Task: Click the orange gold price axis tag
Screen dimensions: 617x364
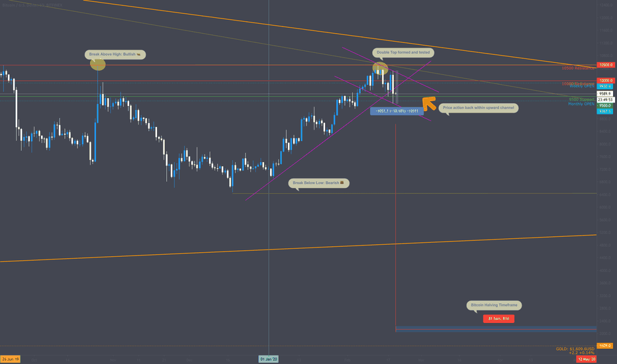Action: coord(605,346)
